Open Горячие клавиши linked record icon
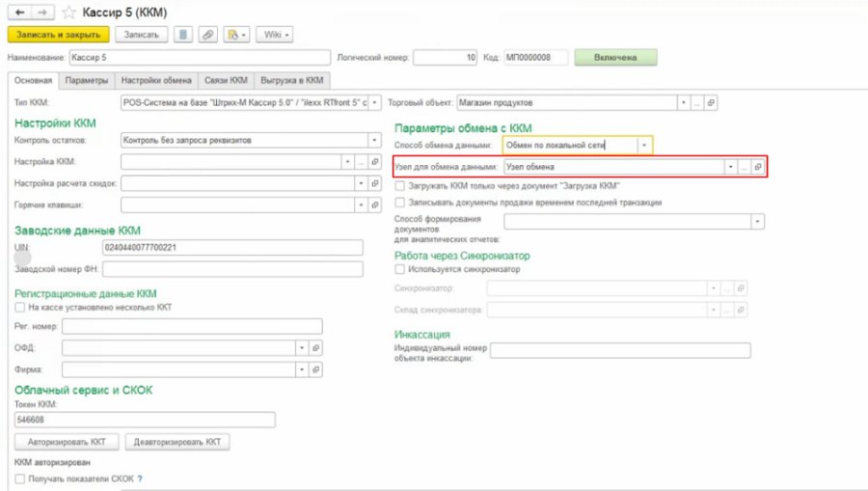 [375, 205]
